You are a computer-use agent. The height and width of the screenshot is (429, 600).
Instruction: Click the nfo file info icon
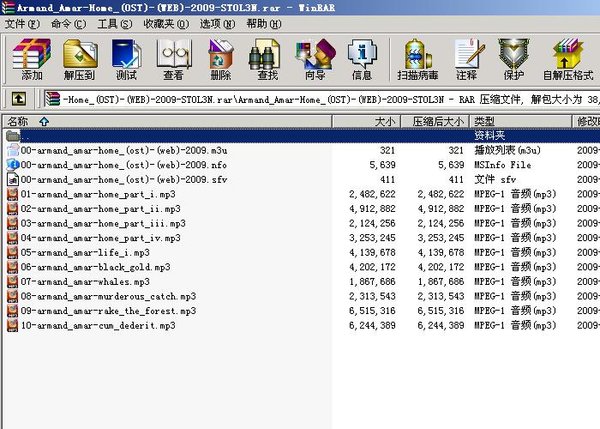[x=13, y=165]
